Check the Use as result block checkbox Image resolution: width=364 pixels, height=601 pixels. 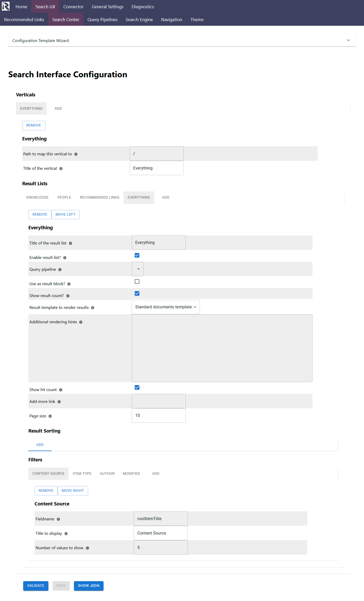(x=137, y=282)
